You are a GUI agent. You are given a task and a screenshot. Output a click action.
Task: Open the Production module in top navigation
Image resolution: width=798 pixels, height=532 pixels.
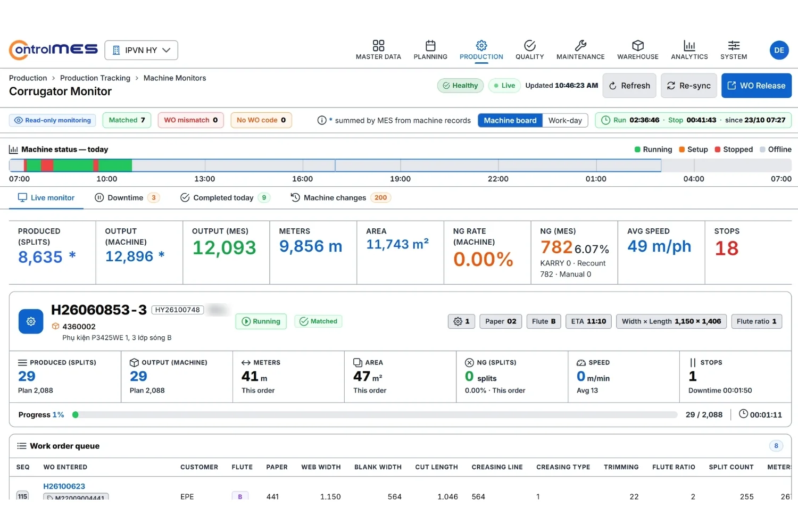pos(481,50)
